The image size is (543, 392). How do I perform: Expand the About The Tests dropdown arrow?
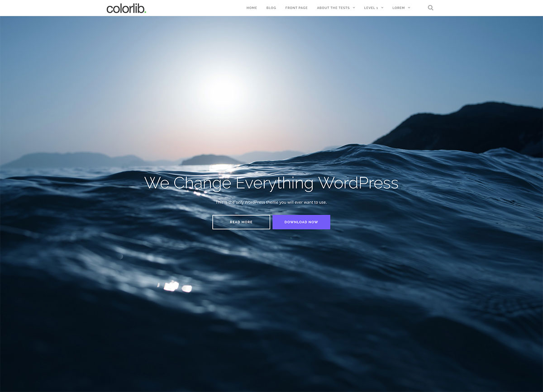[x=354, y=8]
